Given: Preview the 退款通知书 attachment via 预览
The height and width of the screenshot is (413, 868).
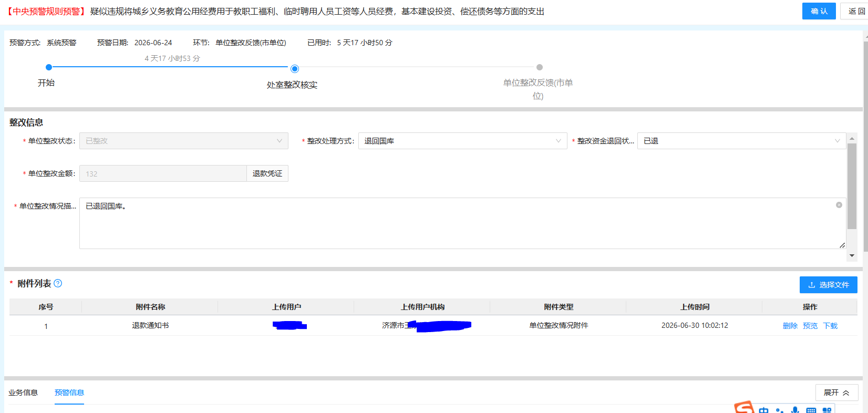Looking at the screenshot, I should [x=810, y=326].
